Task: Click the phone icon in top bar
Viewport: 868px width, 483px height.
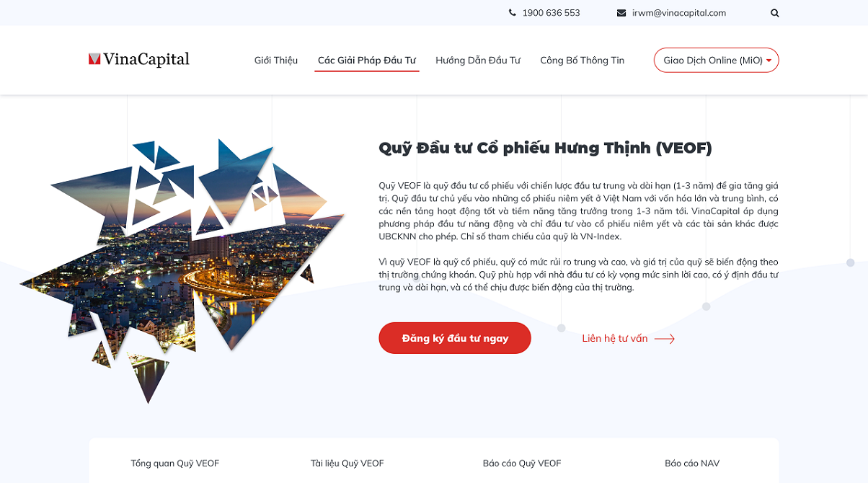Action: (x=513, y=13)
